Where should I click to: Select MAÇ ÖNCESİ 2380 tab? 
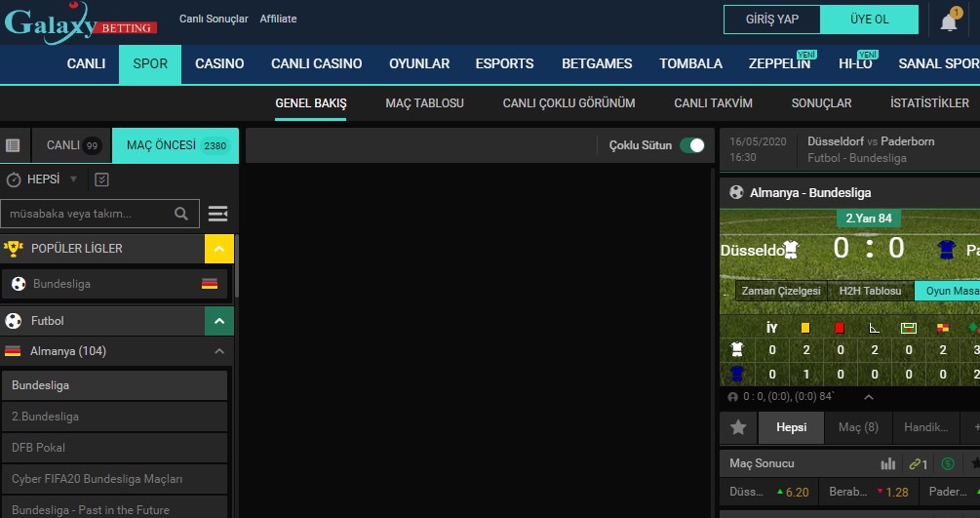pos(176,145)
